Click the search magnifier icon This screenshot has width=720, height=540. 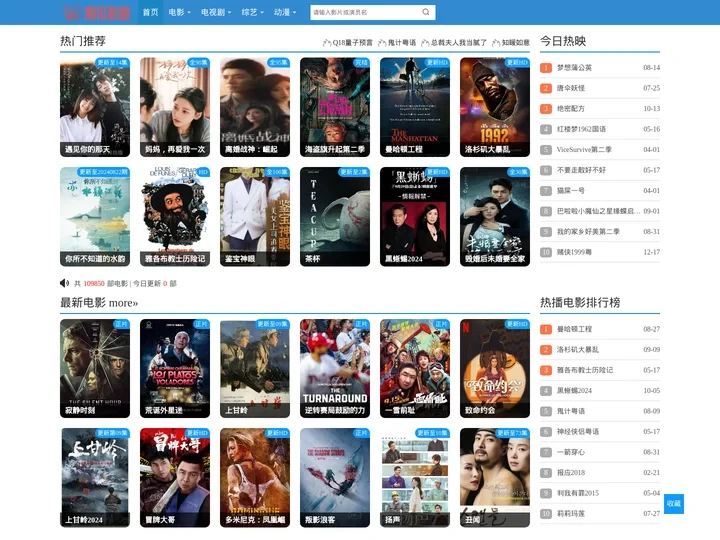[426, 12]
